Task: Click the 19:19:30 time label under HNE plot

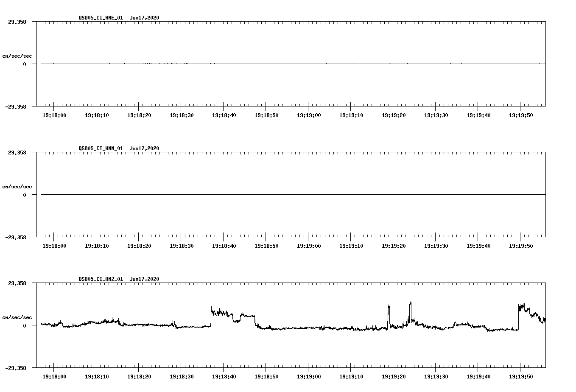Action: (436, 115)
